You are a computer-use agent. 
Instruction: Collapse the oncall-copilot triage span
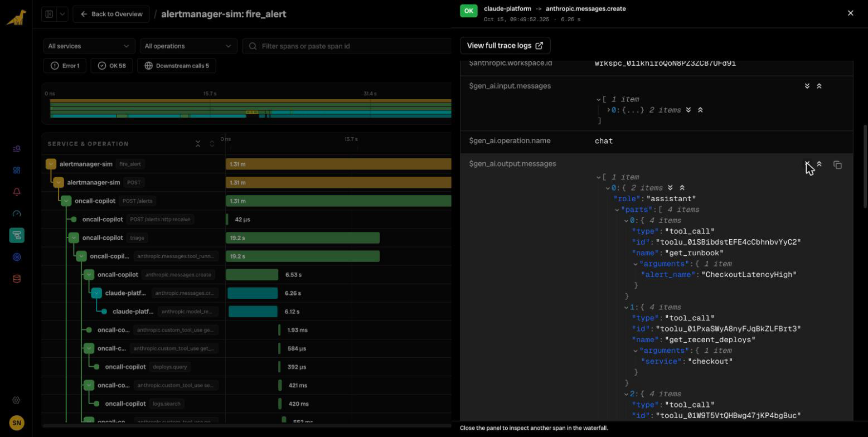(74, 237)
